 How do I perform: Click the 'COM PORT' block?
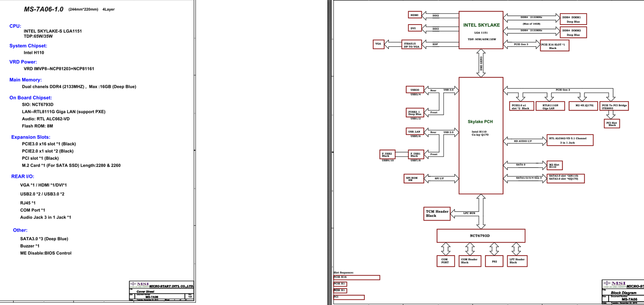tap(446, 261)
